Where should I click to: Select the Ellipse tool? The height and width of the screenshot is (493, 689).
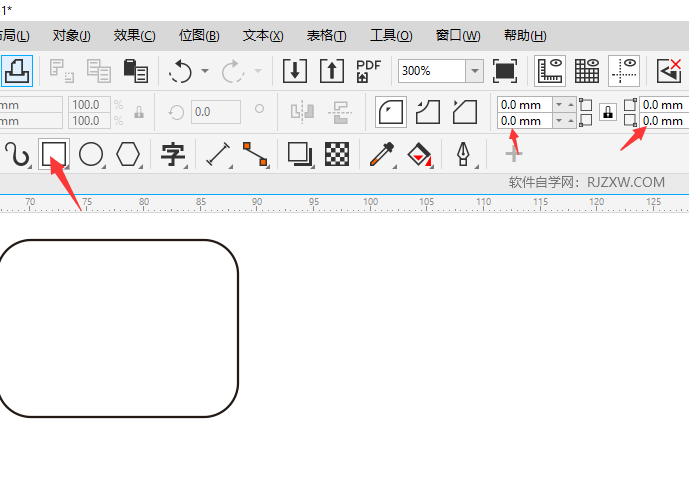[x=91, y=153]
